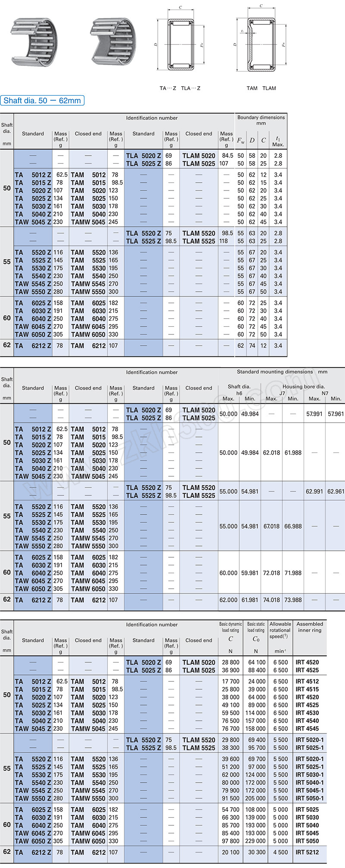Select the 'Shaft dia. 50 — 62mm' label

tap(42, 100)
